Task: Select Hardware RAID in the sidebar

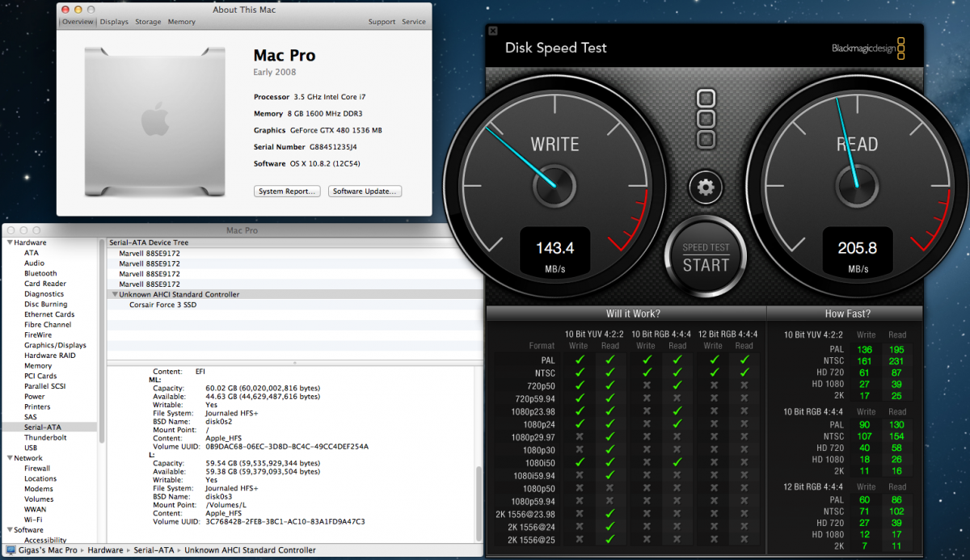Action: (x=50, y=356)
